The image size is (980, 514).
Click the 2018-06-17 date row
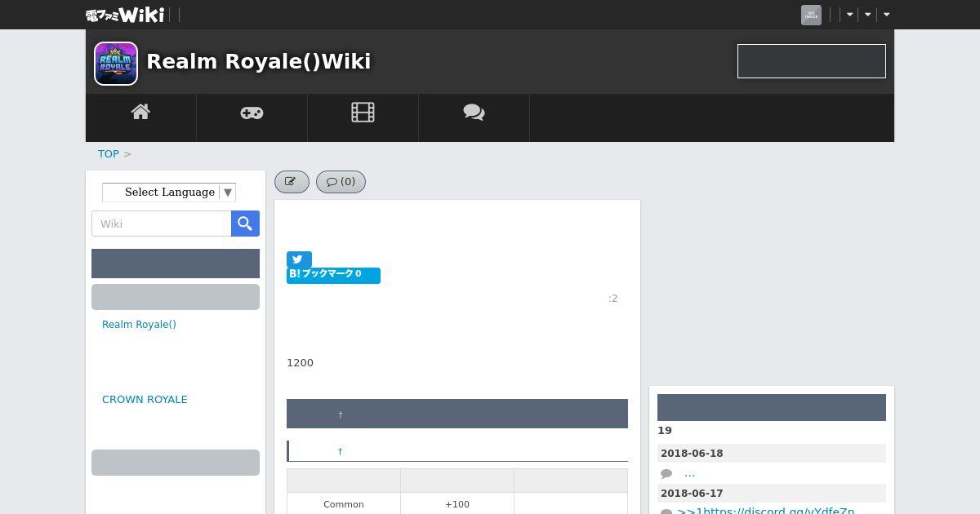[772, 494]
